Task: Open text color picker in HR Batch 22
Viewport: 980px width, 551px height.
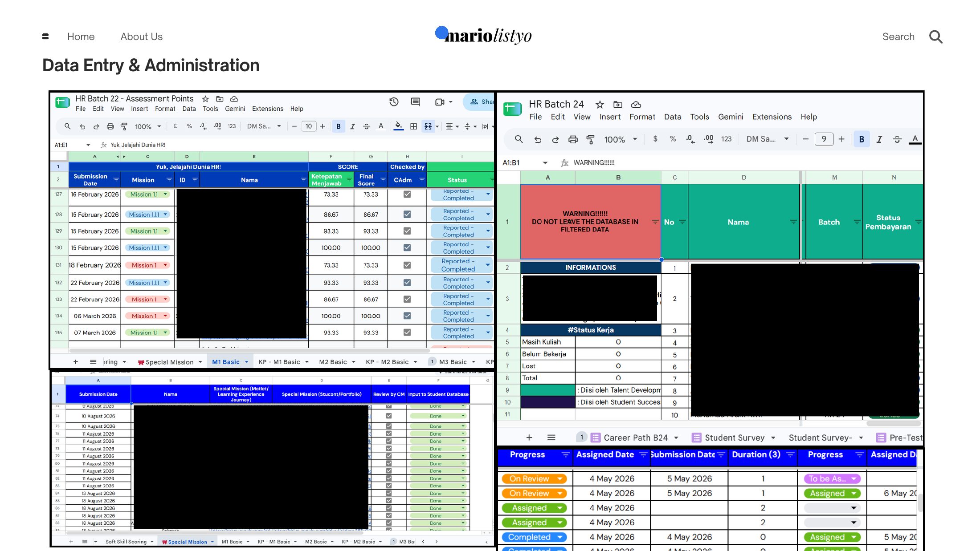Action: coord(381,126)
